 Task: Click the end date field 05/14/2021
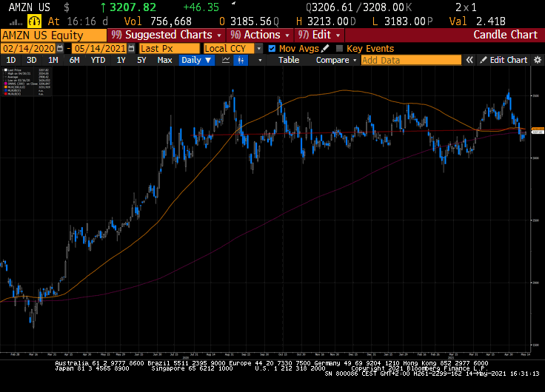(100, 48)
